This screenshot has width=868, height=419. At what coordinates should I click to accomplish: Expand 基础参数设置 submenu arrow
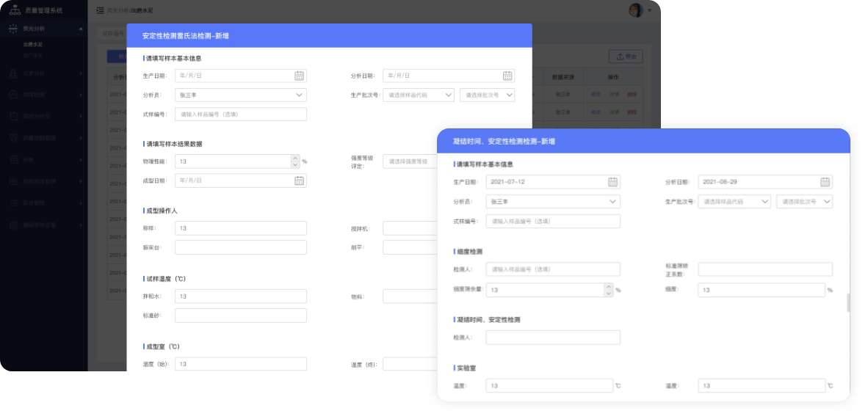[x=81, y=225]
